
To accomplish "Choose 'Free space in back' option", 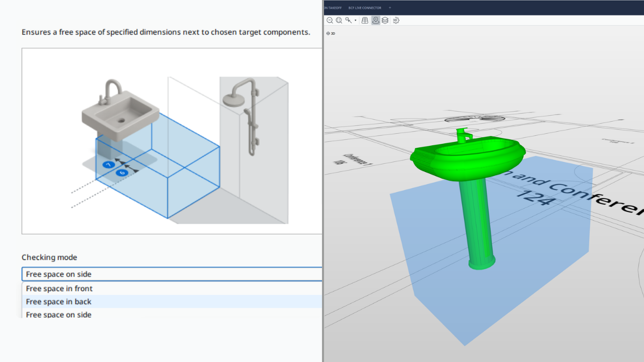I will click(59, 302).
